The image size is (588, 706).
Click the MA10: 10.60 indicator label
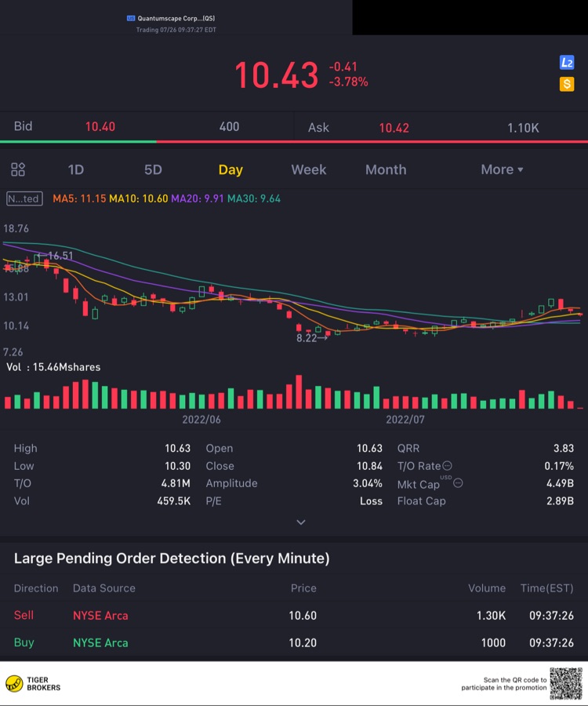[x=139, y=198]
